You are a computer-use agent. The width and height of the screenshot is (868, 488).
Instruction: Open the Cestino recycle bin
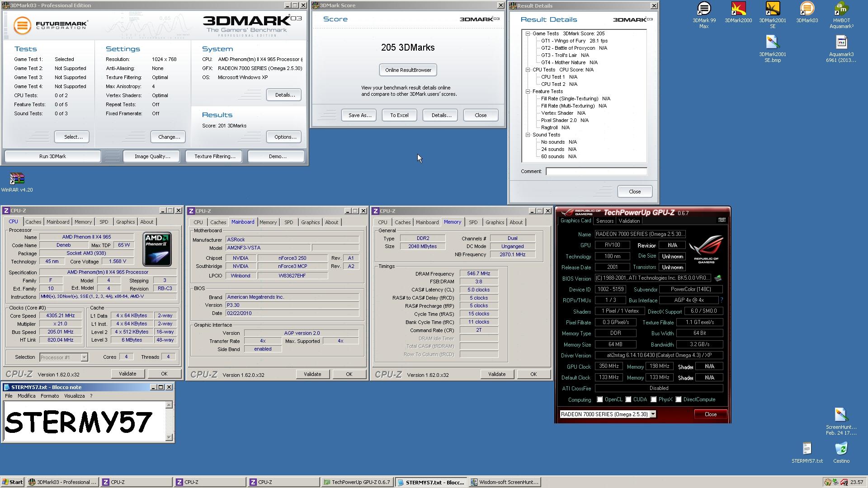[x=841, y=452]
